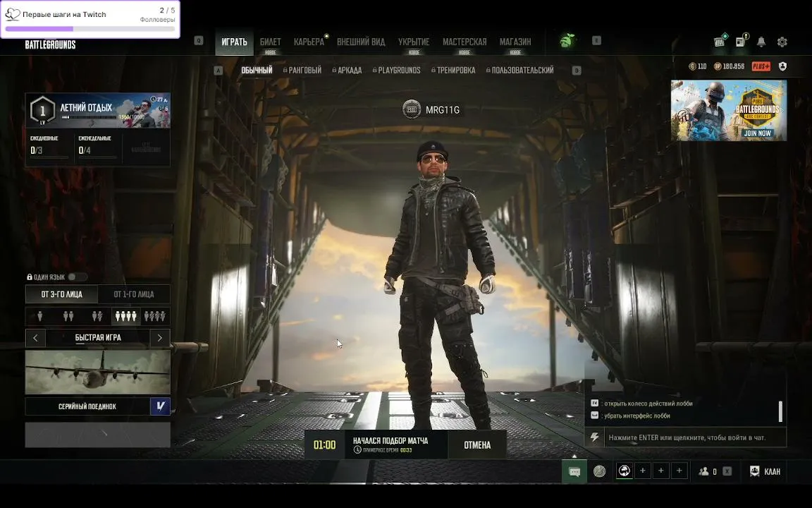Invite teammate via first plus slot
This screenshot has height=508, width=812.
(x=643, y=471)
